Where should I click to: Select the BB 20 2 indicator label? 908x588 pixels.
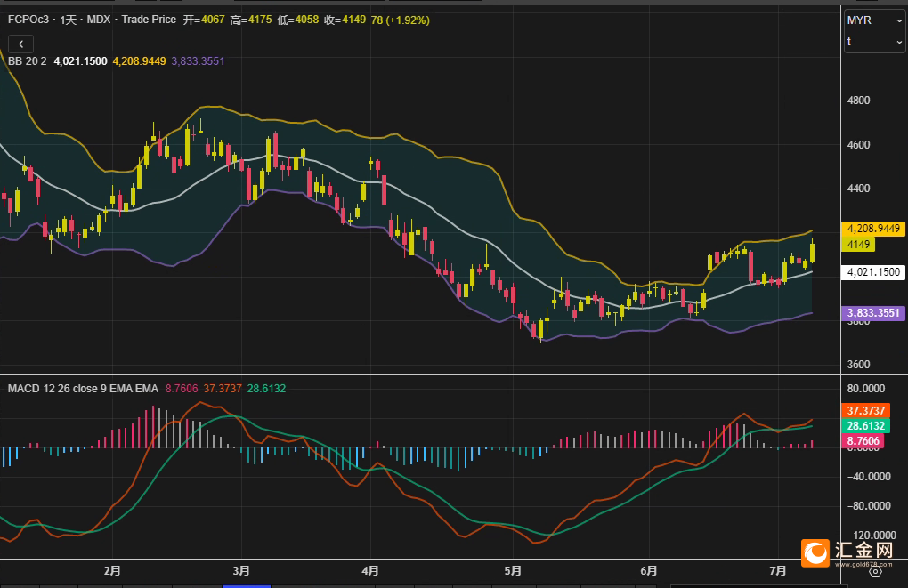click(x=28, y=61)
